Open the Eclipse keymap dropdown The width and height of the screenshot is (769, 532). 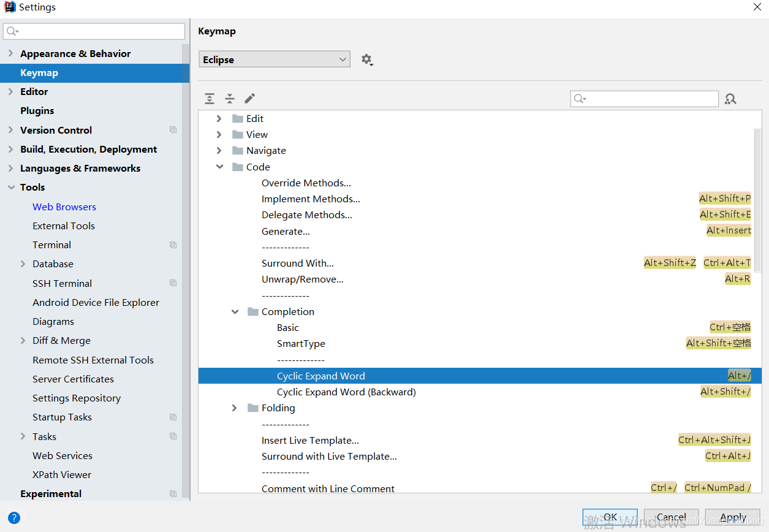tap(275, 59)
